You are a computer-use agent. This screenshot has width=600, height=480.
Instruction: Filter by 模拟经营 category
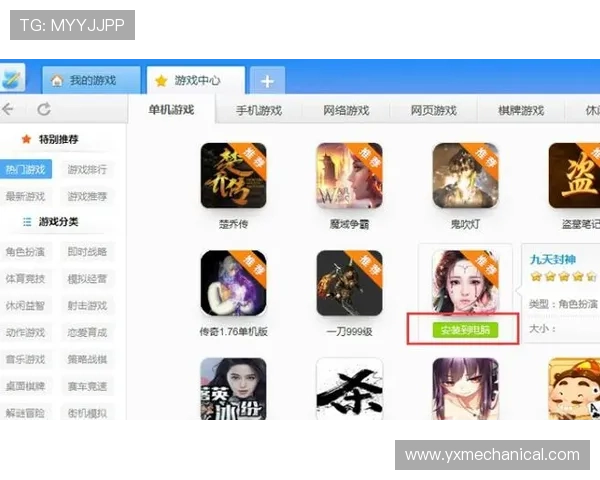[x=87, y=279]
